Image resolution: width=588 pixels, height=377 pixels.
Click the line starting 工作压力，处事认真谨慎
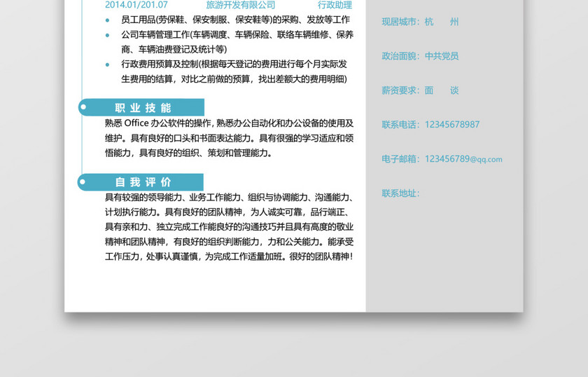click(x=229, y=256)
